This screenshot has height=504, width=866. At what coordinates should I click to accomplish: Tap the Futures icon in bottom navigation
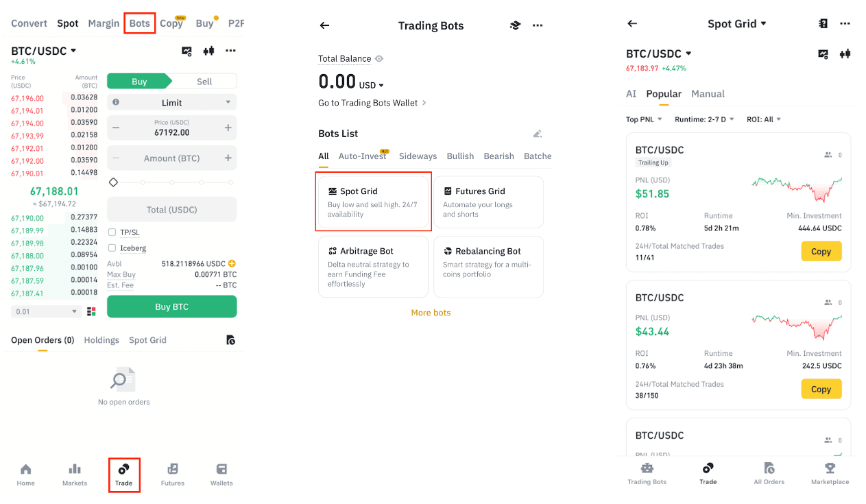[173, 474]
